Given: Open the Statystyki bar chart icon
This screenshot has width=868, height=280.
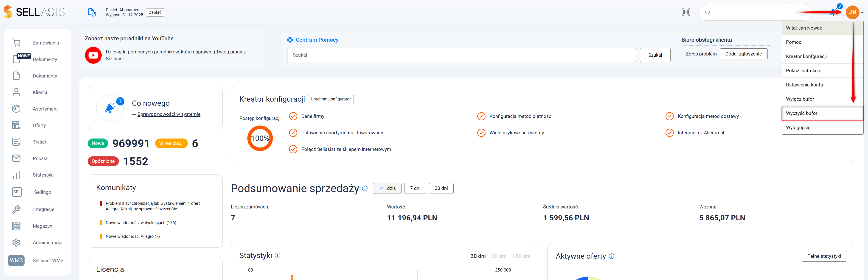Looking at the screenshot, I should 16,175.
